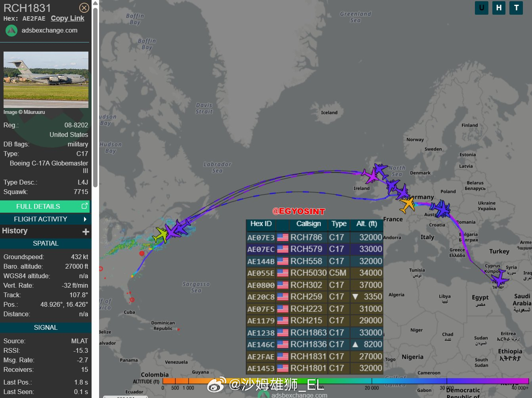
Task: Click the blue 30 000 ft part of color bar
Action: [447, 381]
